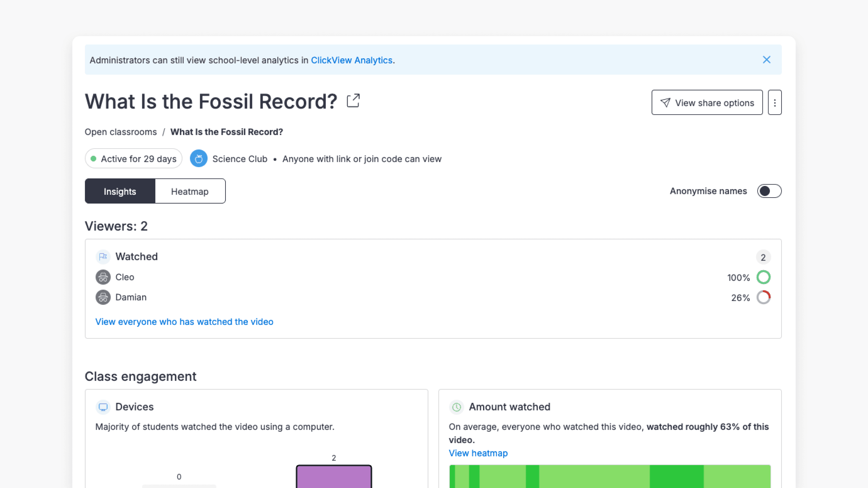Click Science Club classroom name
Image resolution: width=868 pixels, height=488 pixels.
tap(240, 159)
